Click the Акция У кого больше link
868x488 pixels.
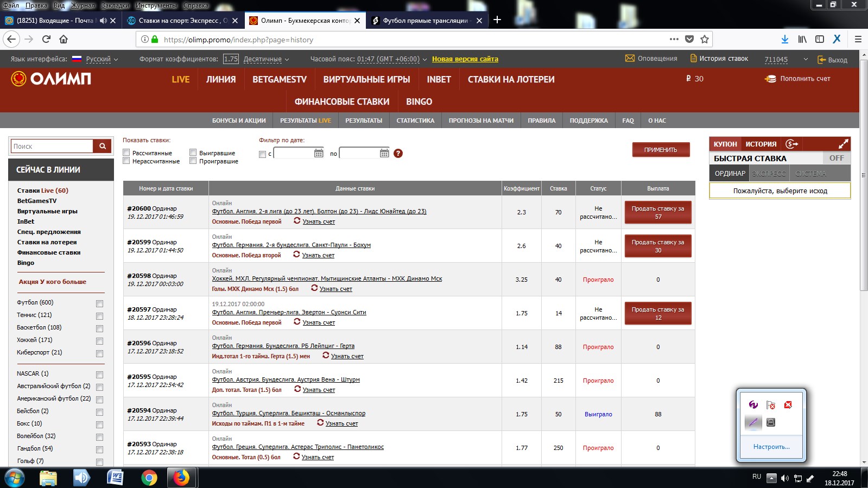53,282
